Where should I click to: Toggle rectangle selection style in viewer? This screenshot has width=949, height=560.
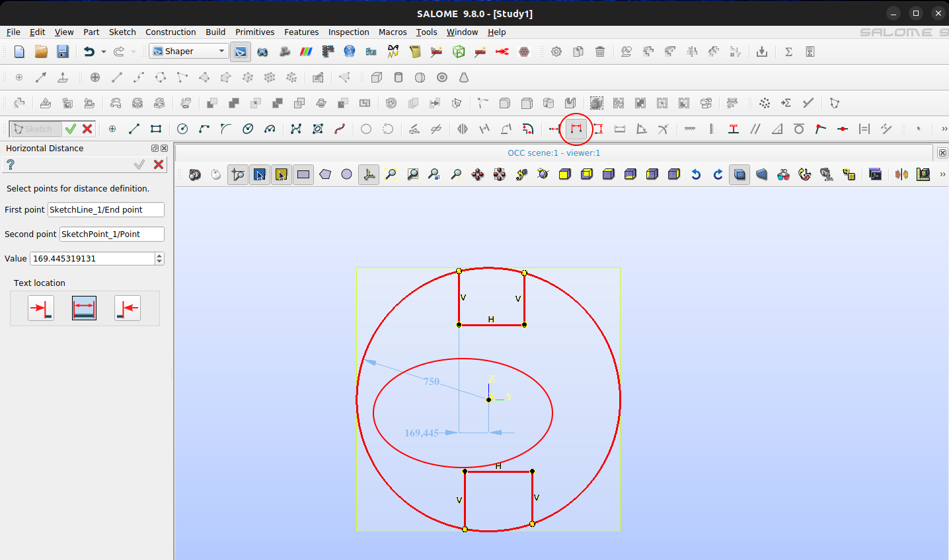pos(303,174)
